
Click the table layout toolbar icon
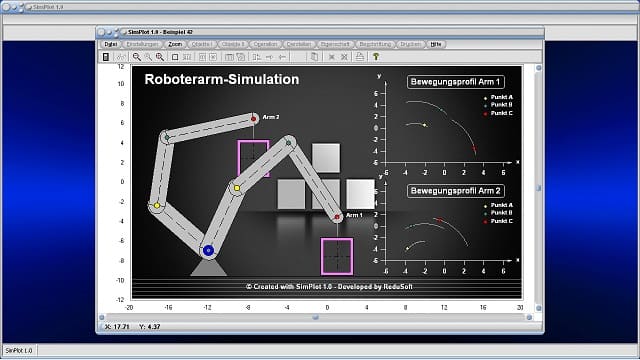[x=229, y=57]
